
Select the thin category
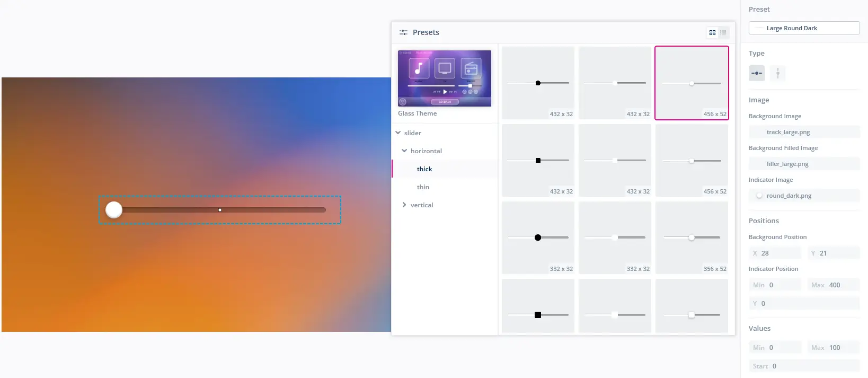click(x=423, y=187)
